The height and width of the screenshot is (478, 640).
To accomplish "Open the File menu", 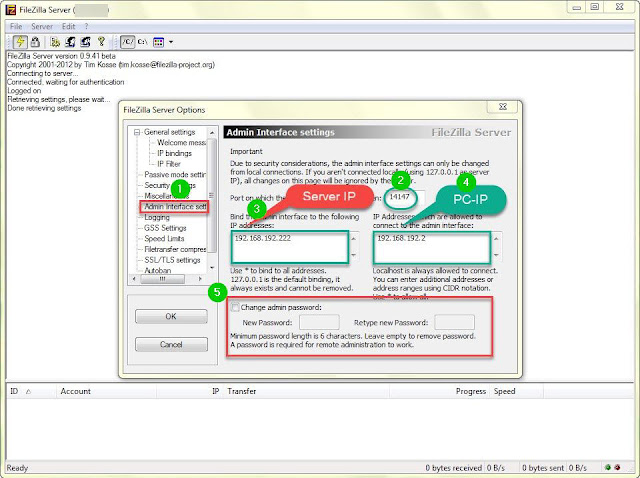I will [x=16, y=27].
